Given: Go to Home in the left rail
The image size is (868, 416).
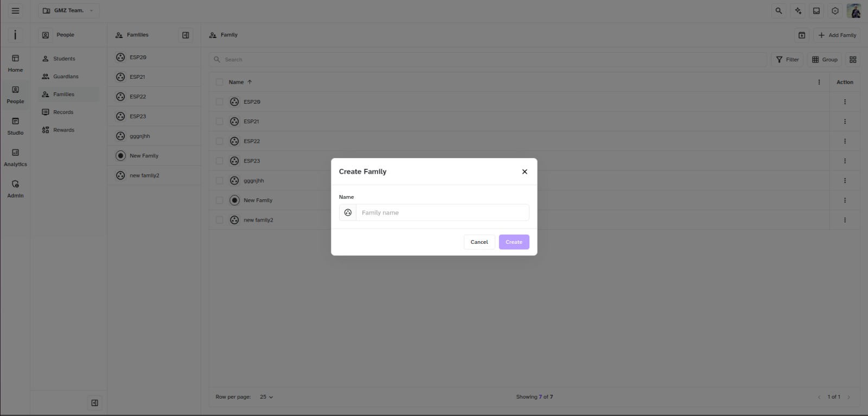Looking at the screenshot, I should click(x=15, y=63).
